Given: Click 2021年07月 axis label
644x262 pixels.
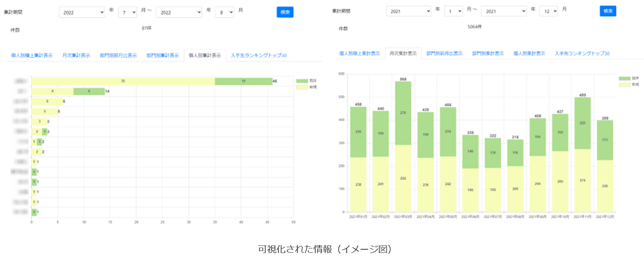Looking at the screenshot, I should tap(492, 217).
